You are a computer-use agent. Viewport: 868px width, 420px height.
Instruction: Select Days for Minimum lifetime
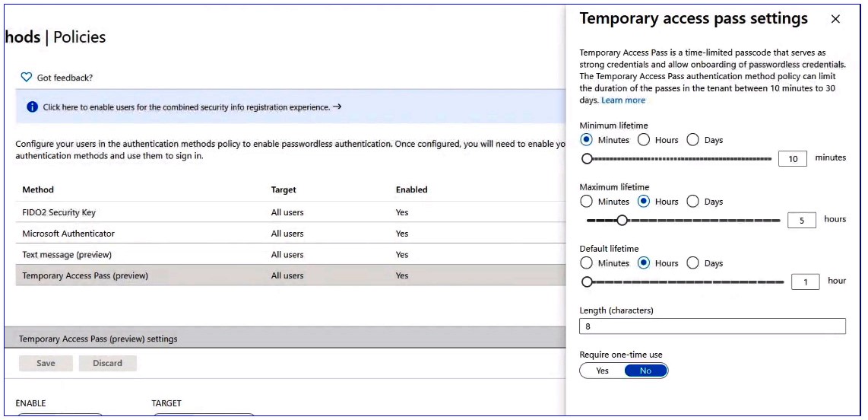(692, 140)
